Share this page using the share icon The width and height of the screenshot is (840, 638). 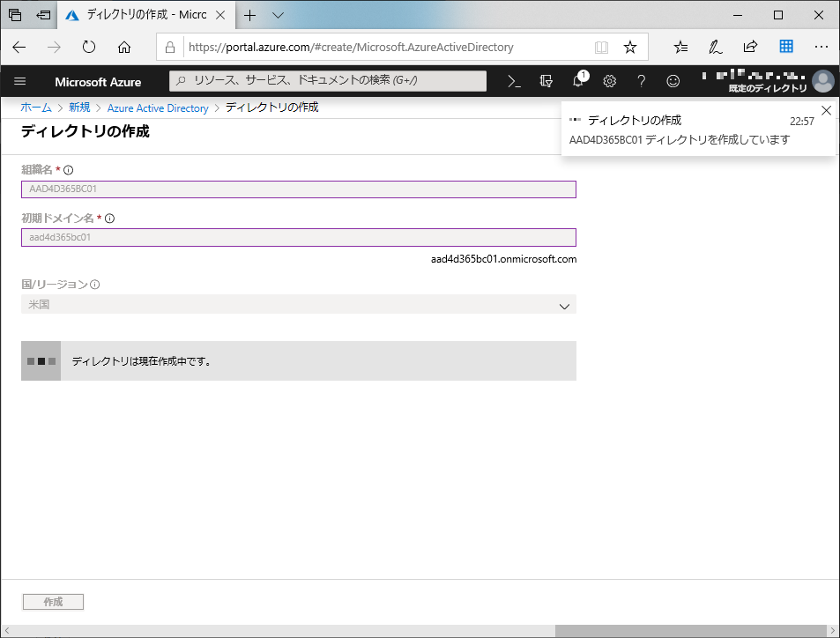tap(751, 47)
